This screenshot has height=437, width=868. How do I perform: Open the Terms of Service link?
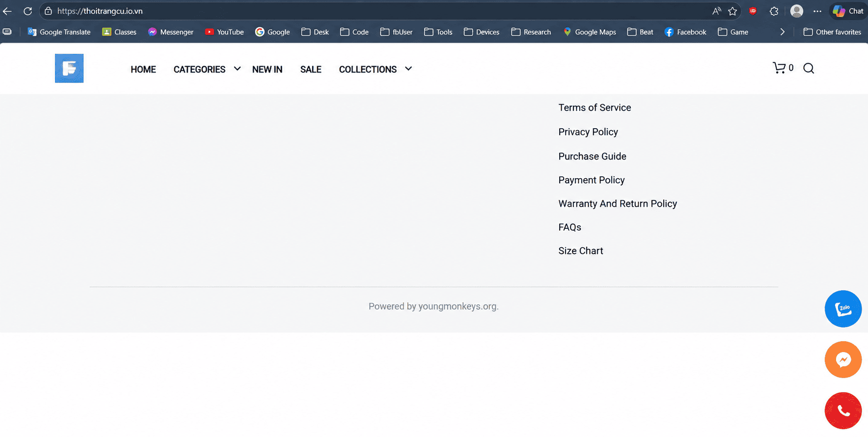coord(595,108)
